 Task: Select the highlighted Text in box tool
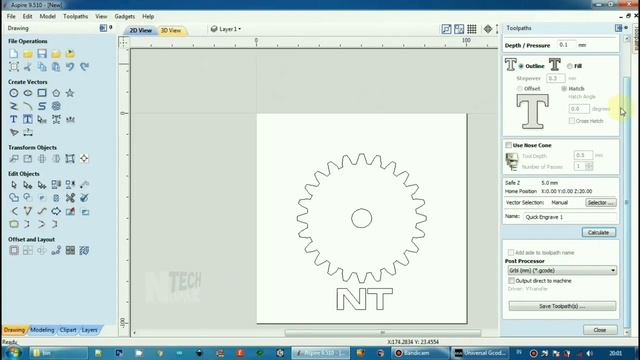point(28,119)
